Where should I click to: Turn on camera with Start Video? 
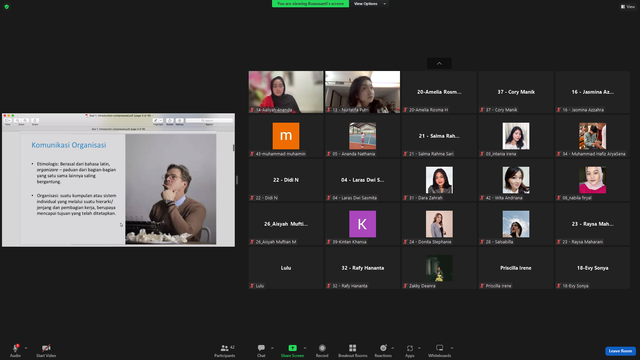(46, 350)
